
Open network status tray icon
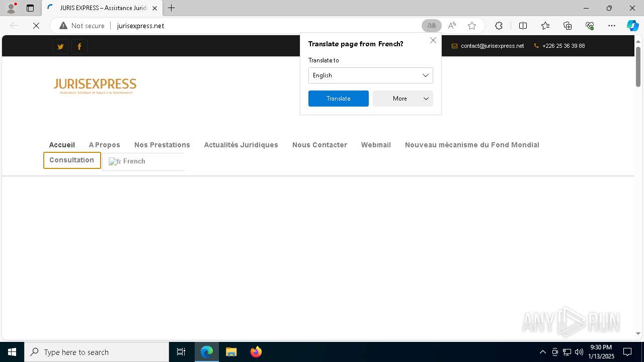click(x=567, y=352)
